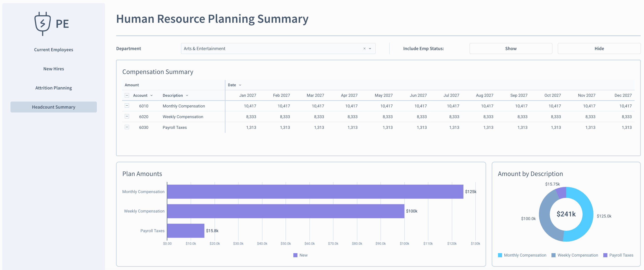Open the Description column chevron
The image size is (644, 270).
click(x=187, y=95)
